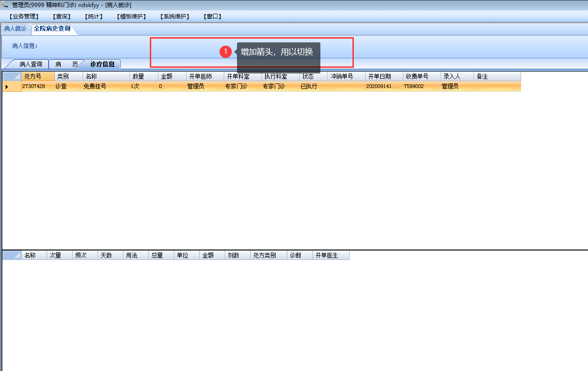The image size is (588, 371).
Task: Sort by the 数量 column header
Action: (144, 76)
